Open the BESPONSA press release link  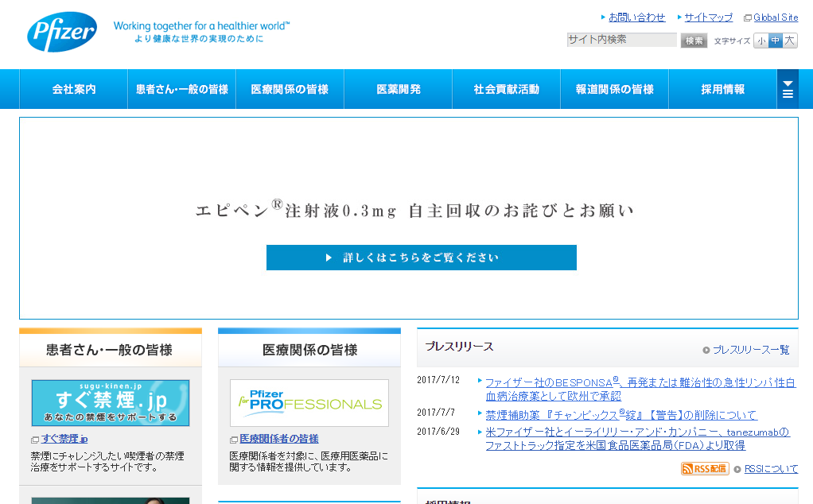point(640,390)
